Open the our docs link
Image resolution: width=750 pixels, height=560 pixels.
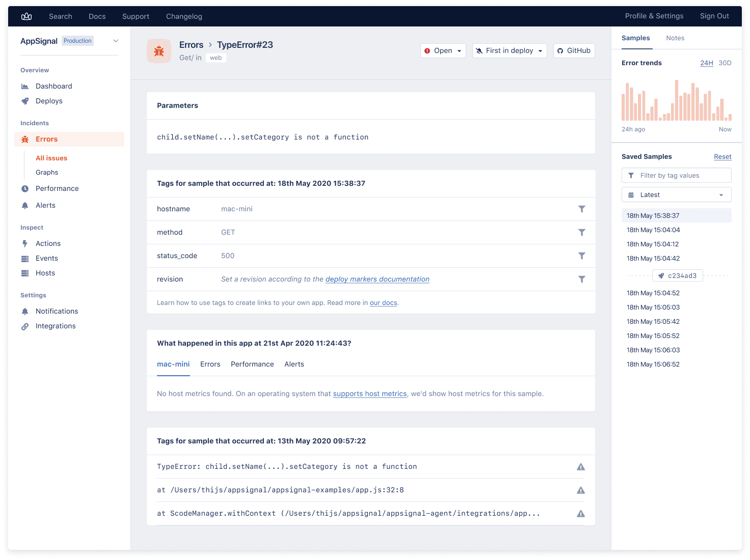[384, 303]
